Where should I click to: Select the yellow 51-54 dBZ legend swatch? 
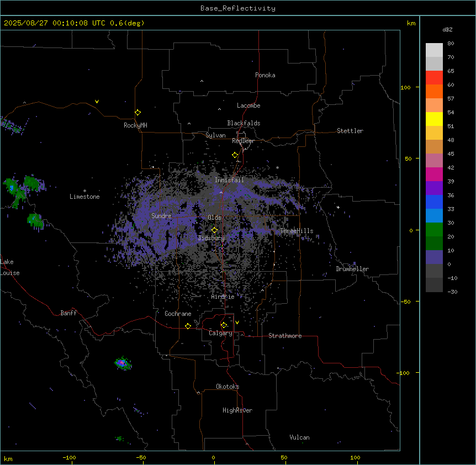tap(434, 119)
